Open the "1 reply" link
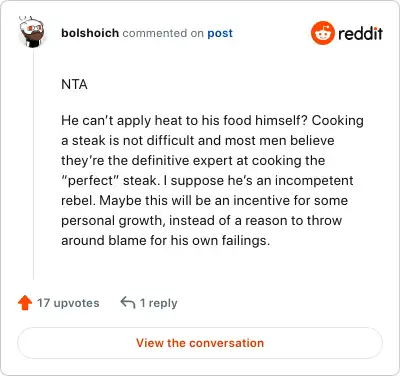This screenshot has width=400, height=376. (x=158, y=303)
